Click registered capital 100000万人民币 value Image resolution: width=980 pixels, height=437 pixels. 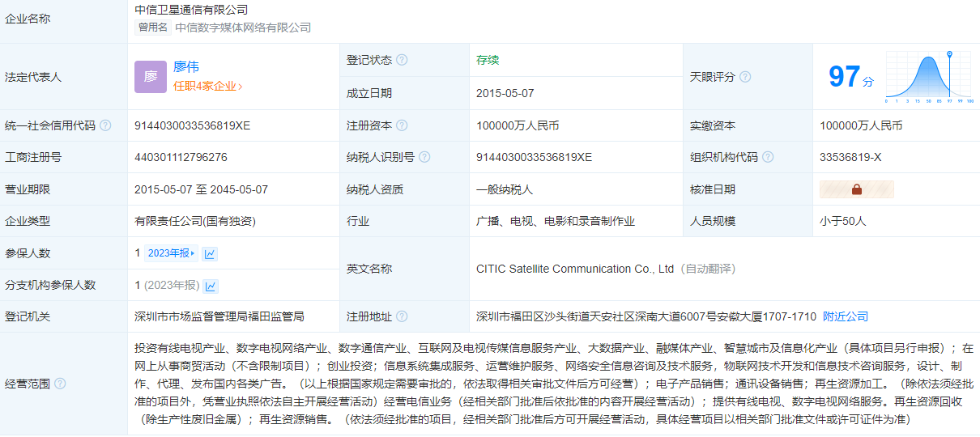[518, 125]
